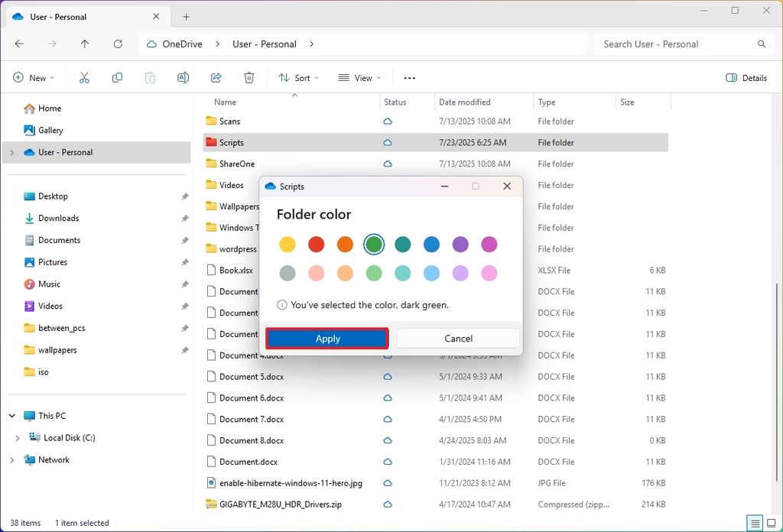Rename the selected folder
Image resolution: width=783 pixels, height=532 pixels.
coord(183,77)
